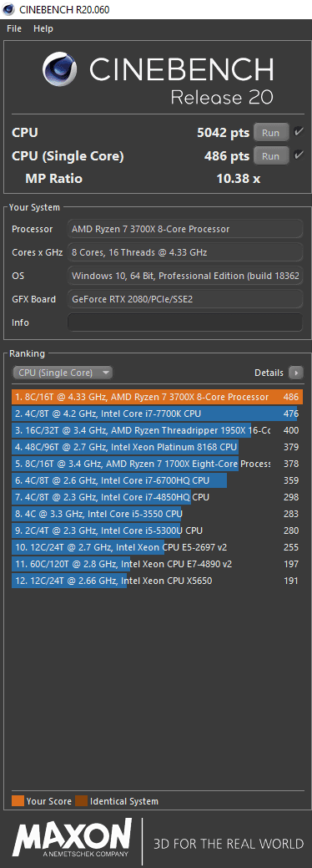Select ranking row 5 Ryzen 7 1700X

point(157,464)
